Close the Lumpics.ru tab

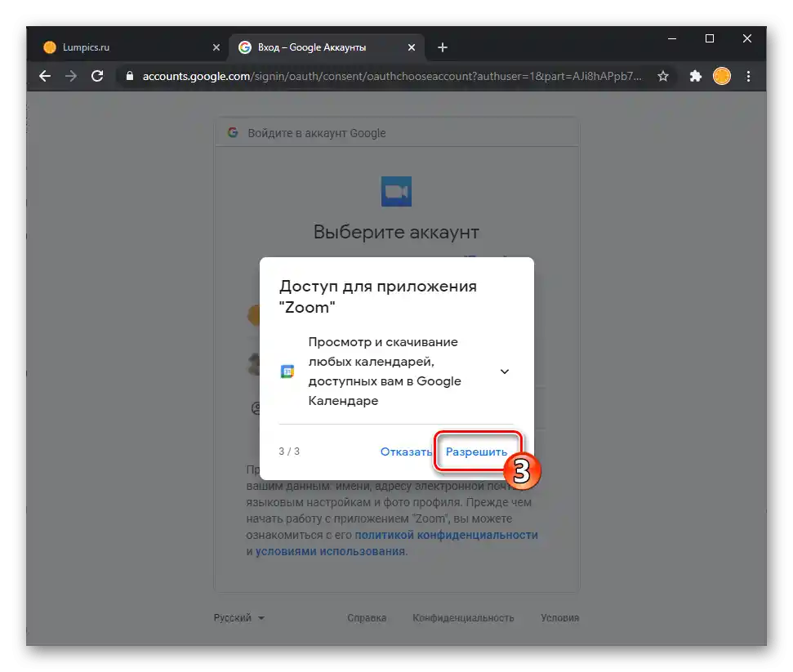(x=216, y=47)
